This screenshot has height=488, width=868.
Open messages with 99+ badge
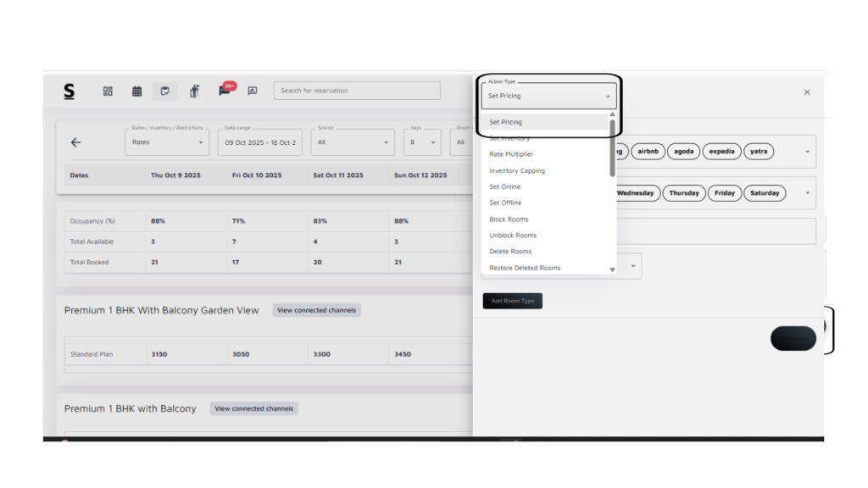pos(225,91)
